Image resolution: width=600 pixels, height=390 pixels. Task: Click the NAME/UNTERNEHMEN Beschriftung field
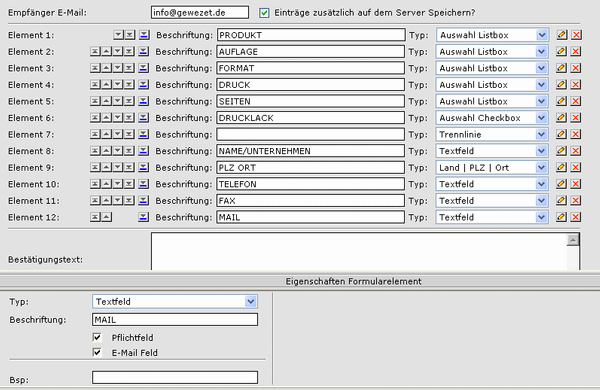click(311, 151)
